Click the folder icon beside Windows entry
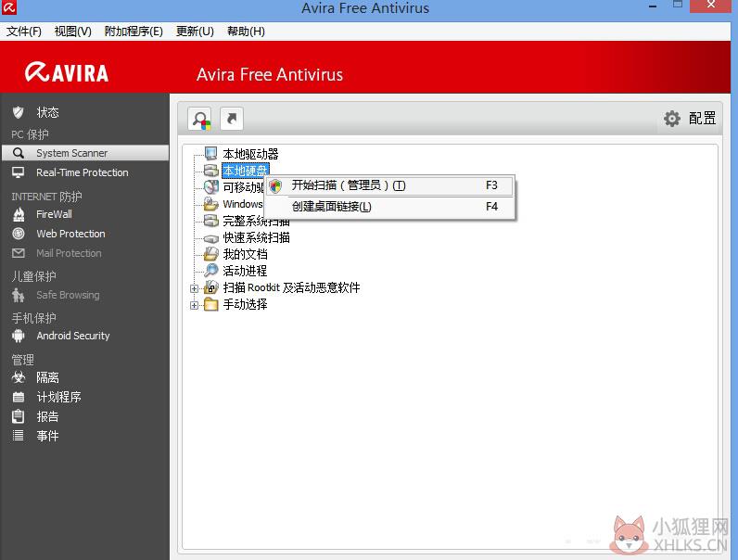 point(210,204)
